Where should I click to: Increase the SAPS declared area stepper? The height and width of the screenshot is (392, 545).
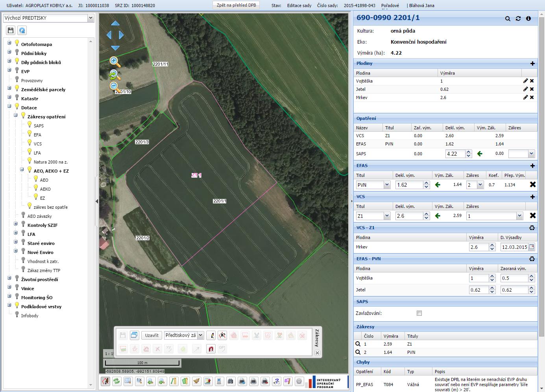click(469, 152)
